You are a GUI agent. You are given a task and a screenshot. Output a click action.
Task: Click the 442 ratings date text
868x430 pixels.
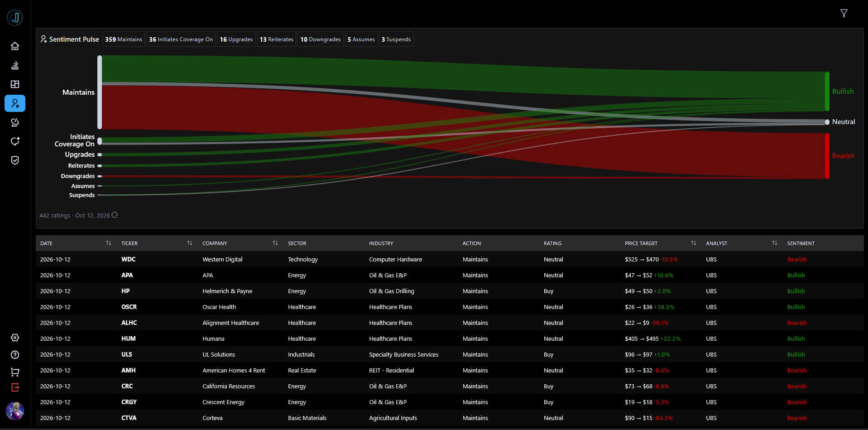[x=75, y=215]
